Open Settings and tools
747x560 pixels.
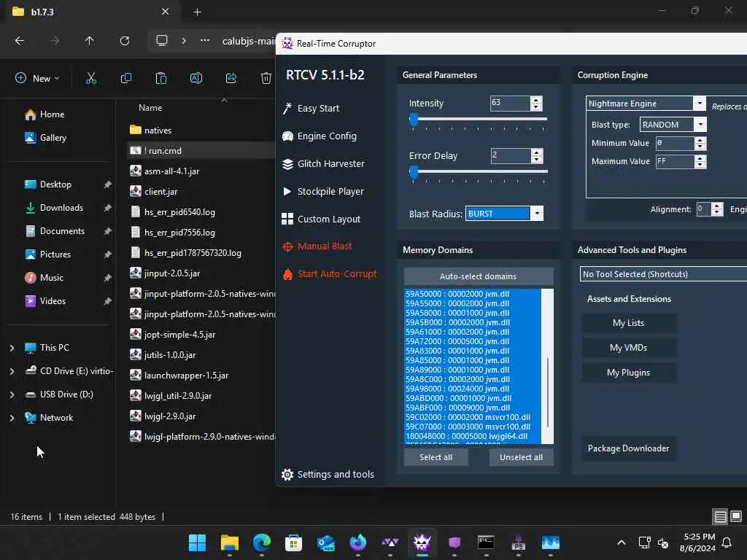click(x=336, y=474)
